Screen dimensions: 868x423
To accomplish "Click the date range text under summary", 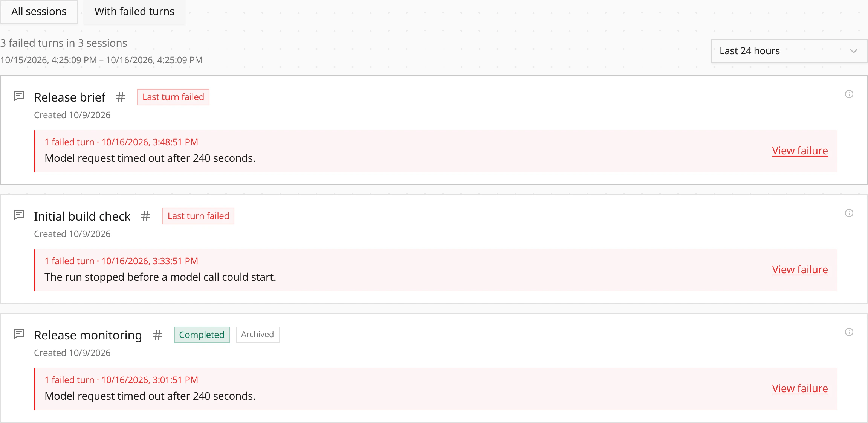I will tap(101, 60).
